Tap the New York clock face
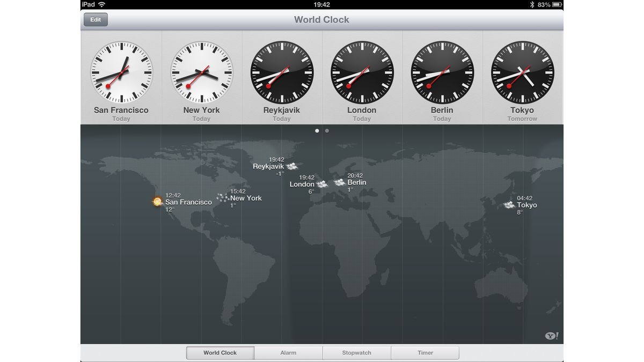This screenshot has width=644, height=362. [x=201, y=71]
